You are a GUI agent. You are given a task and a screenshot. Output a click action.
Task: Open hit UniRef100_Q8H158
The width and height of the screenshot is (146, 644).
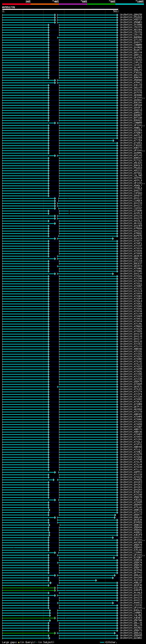click(x=131, y=15)
